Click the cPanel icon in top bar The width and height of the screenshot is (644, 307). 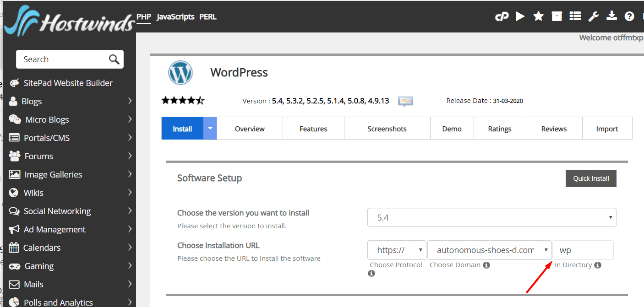502,17
